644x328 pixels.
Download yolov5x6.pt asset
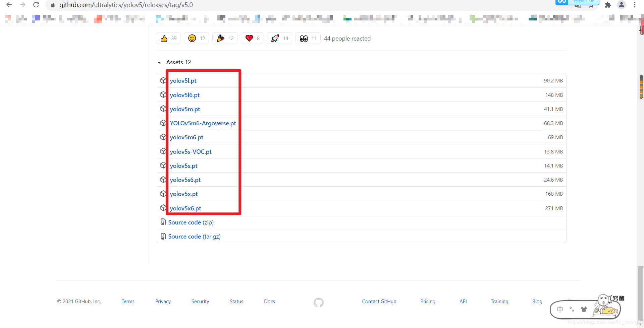[185, 208]
